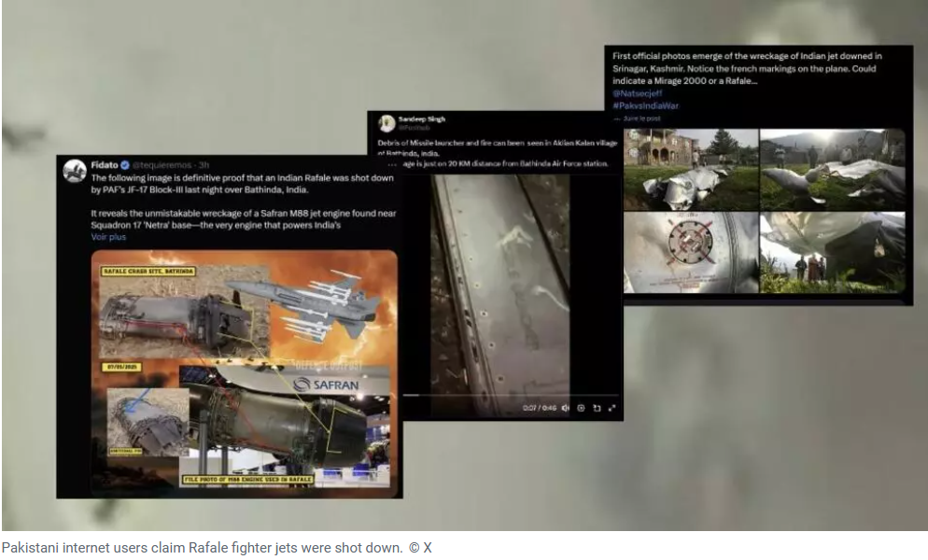Screen dimensions: 928x560
Task: Expand tweet text via 'Voir plus'
Action: (x=108, y=237)
